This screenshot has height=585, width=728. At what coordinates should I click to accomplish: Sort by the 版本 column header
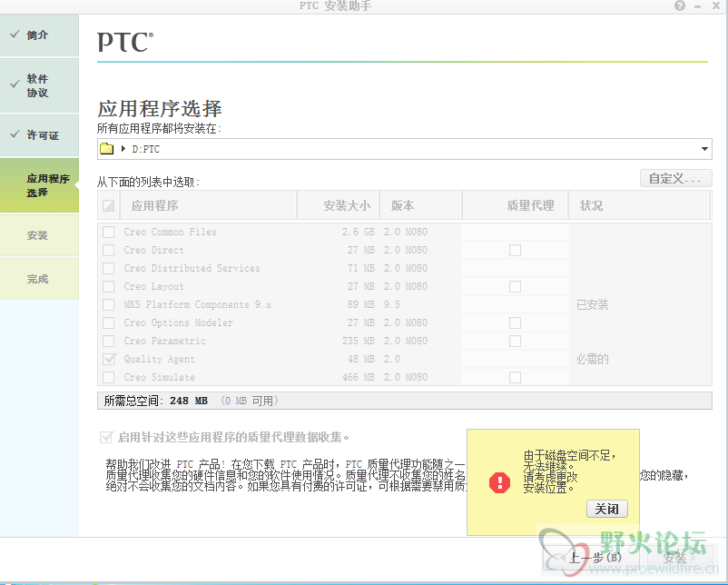[420, 205]
